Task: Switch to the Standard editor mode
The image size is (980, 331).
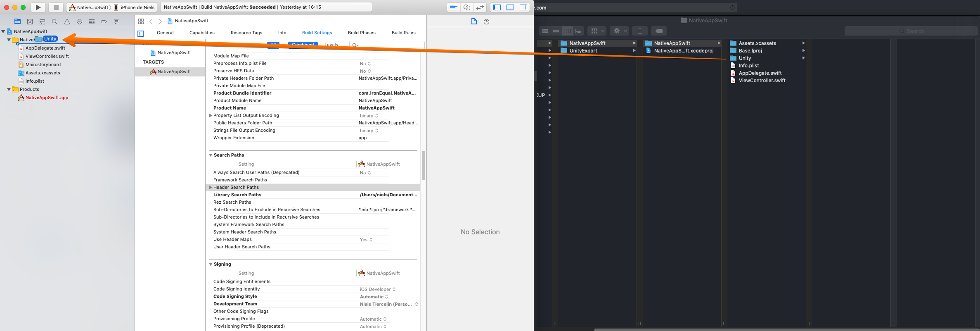Action: tap(453, 7)
